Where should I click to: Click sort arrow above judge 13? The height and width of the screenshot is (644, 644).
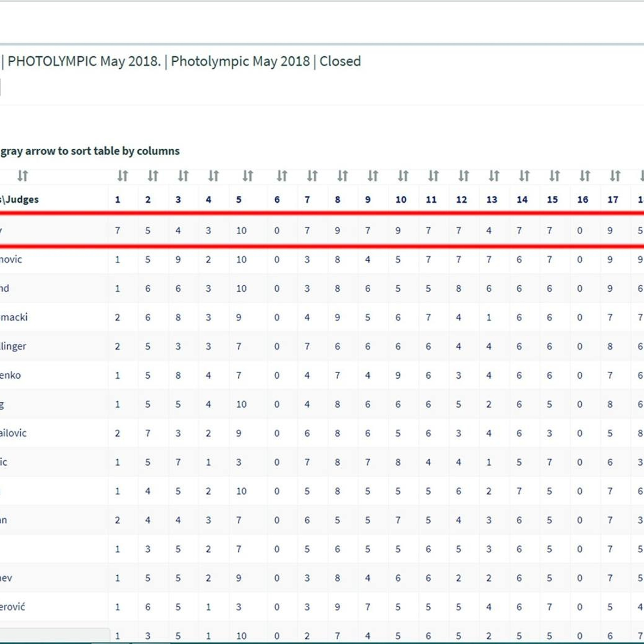click(494, 176)
